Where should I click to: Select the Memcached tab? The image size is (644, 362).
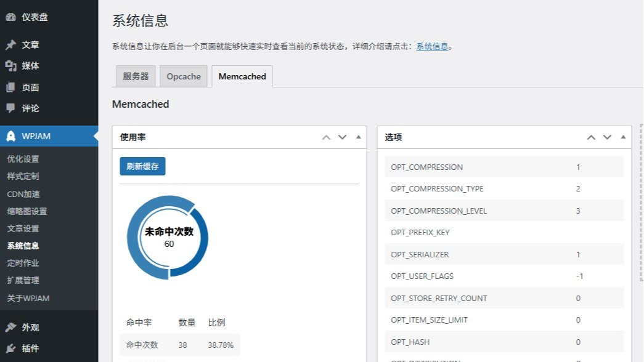tap(242, 76)
